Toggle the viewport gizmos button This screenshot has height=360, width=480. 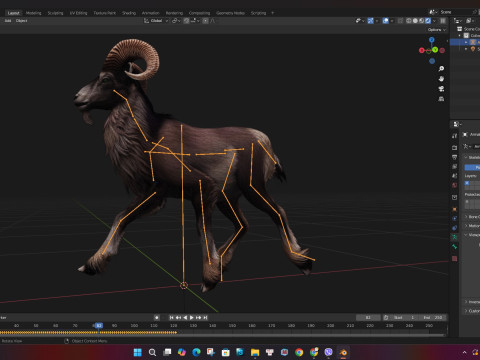pyautogui.click(x=370, y=21)
